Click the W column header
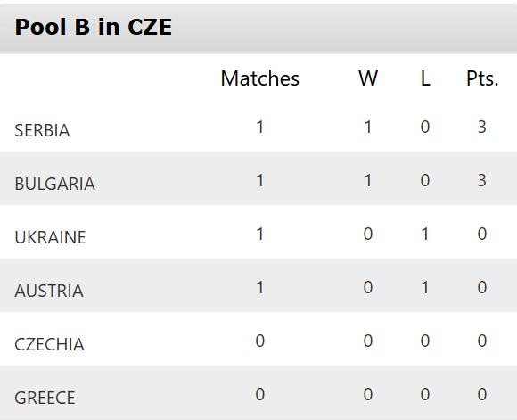The image size is (517, 420). pyautogui.click(x=368, y=78)
